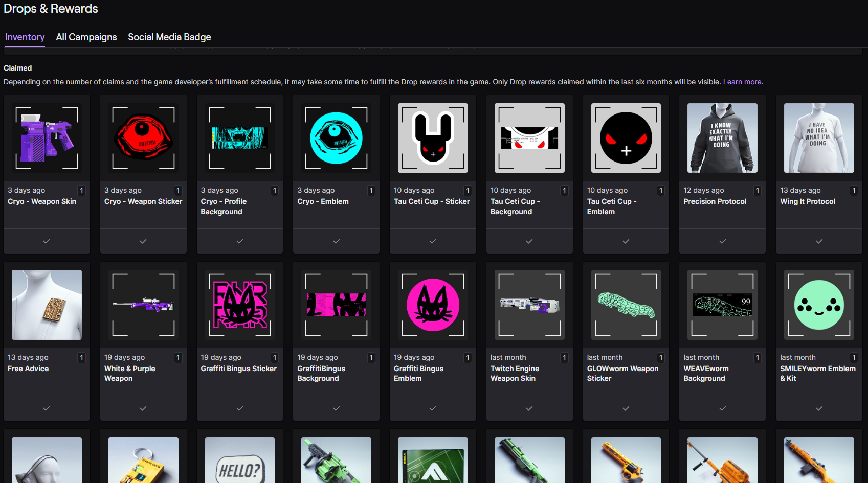Open the GLOWworm Weapon Sticker caterpillar image

coord(626,305)
